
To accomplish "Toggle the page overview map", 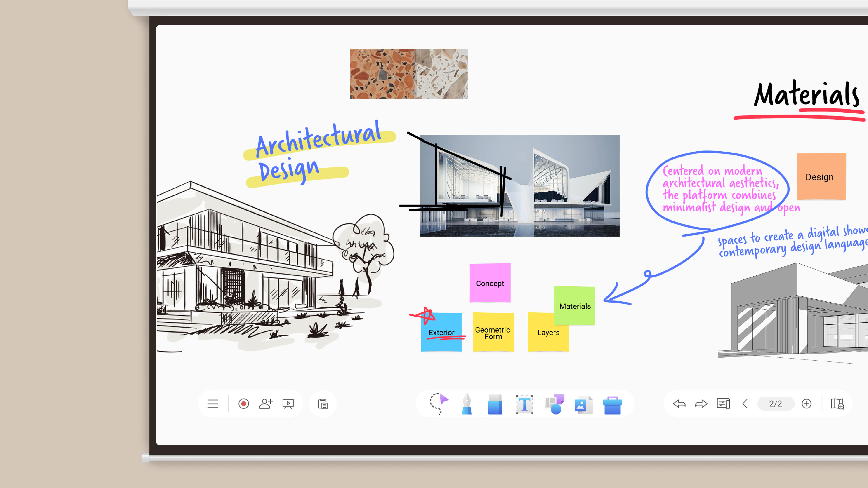I will point(839,404).
